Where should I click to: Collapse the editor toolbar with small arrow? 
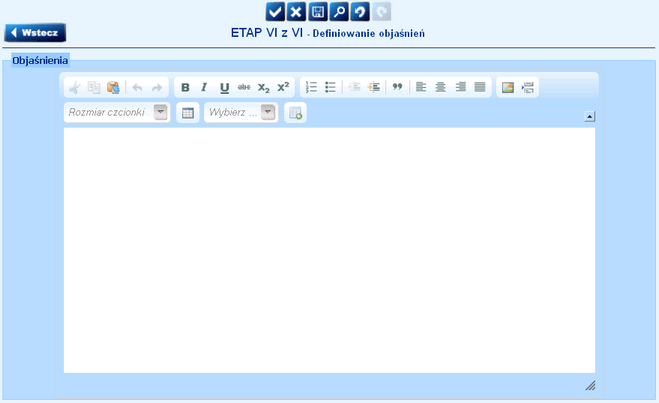(589, 116)
